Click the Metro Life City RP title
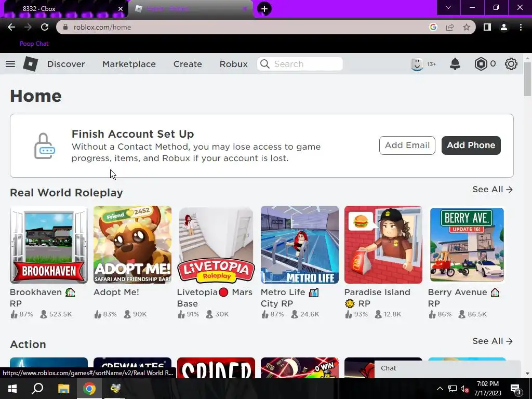532x399 pixels. coord(290,298)
